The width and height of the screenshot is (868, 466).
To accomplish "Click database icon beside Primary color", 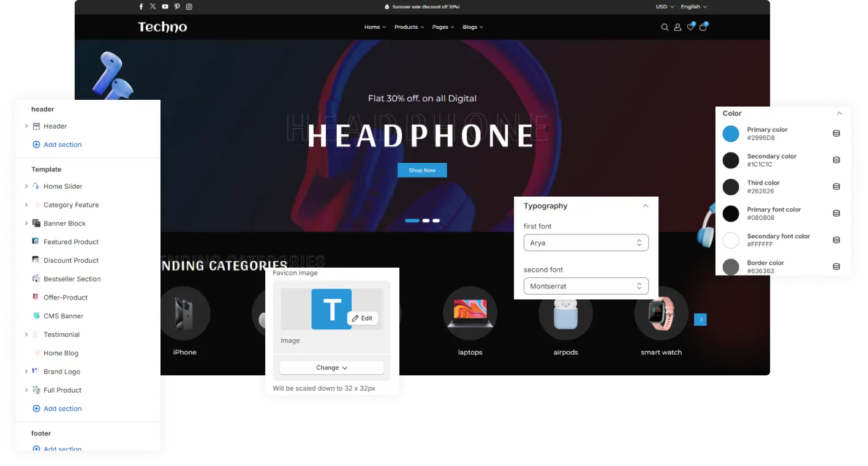I will pos(836,133).
